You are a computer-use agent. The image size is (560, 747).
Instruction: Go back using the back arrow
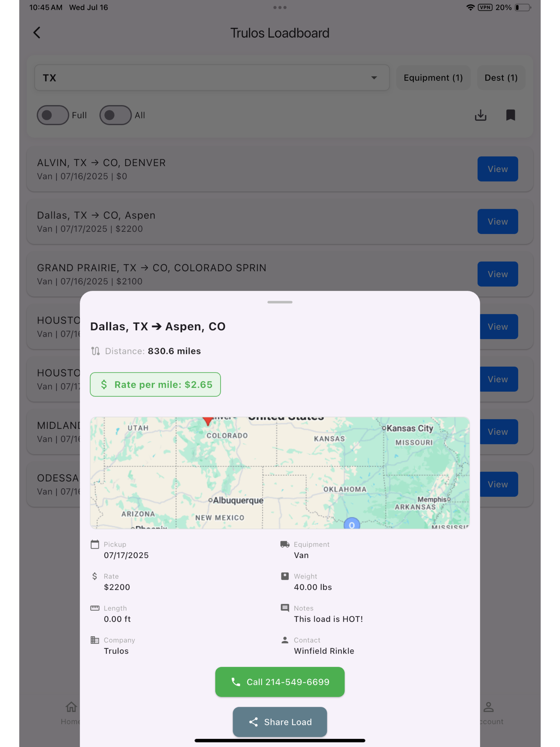(x=37, y=33)
